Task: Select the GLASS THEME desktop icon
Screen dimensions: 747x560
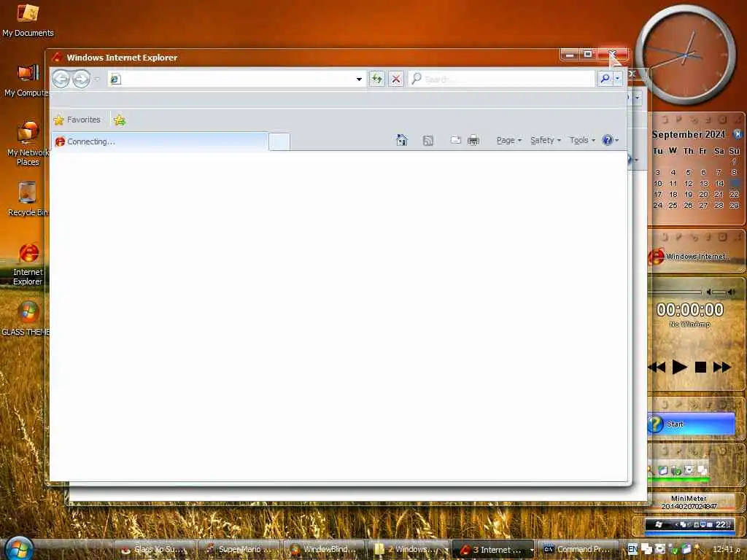Action: click(x=26, y=318)
